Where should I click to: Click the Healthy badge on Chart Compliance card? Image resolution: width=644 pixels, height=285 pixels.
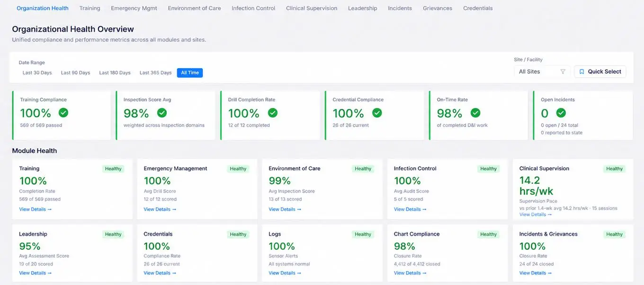pos(489,234)
